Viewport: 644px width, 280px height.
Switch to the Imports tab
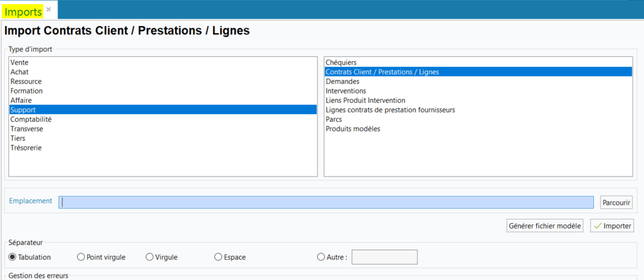(24, 11)
